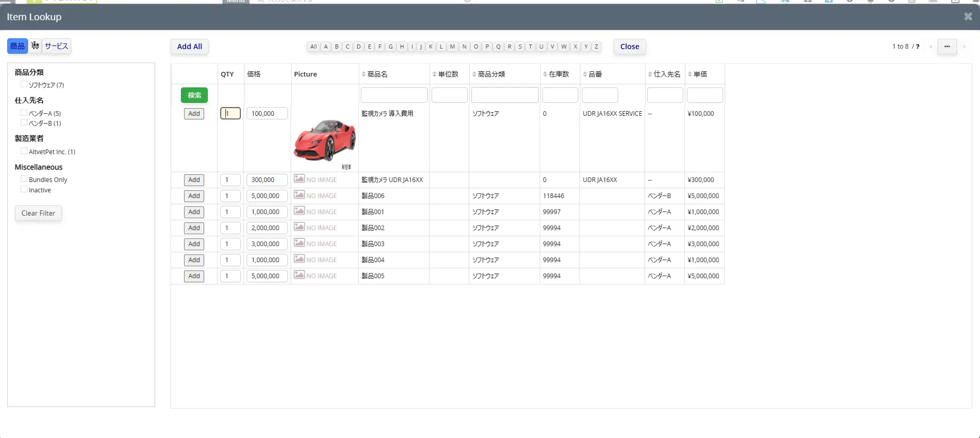Image resolution: width=980 pixels, height=438 pixels.
Task: Click the red car product thumbnail
Action: [x=325, y=141]
